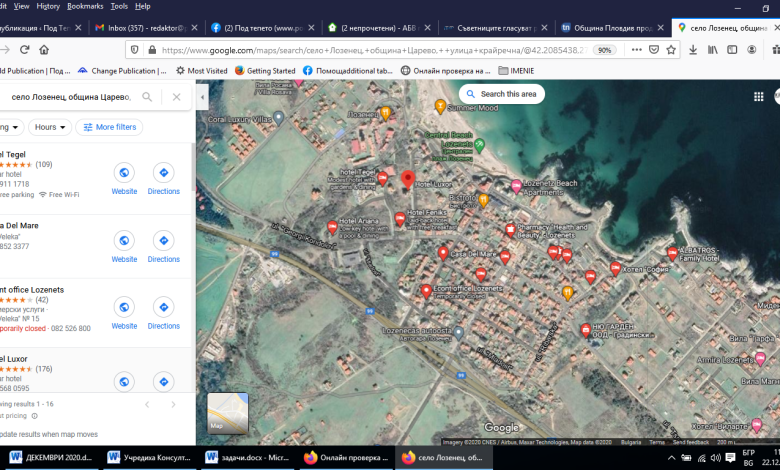Open Most Visited bookmark
The height and width of the screenshot is (470, 780).
tap(201, 71)
